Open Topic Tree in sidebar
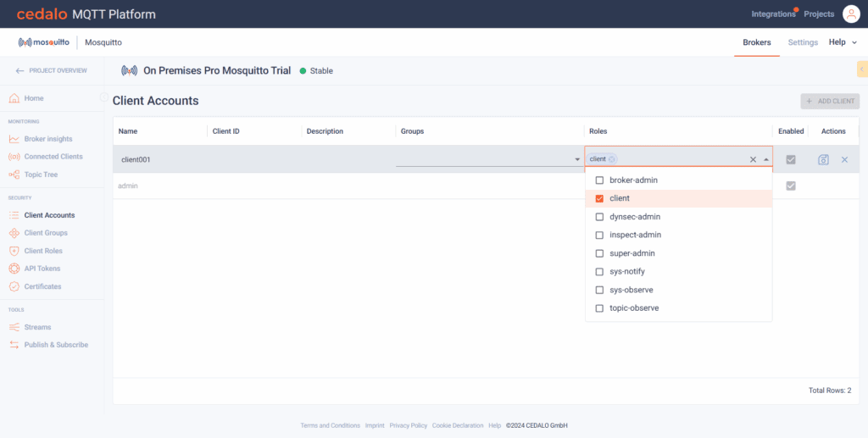 tap(42, 175)
